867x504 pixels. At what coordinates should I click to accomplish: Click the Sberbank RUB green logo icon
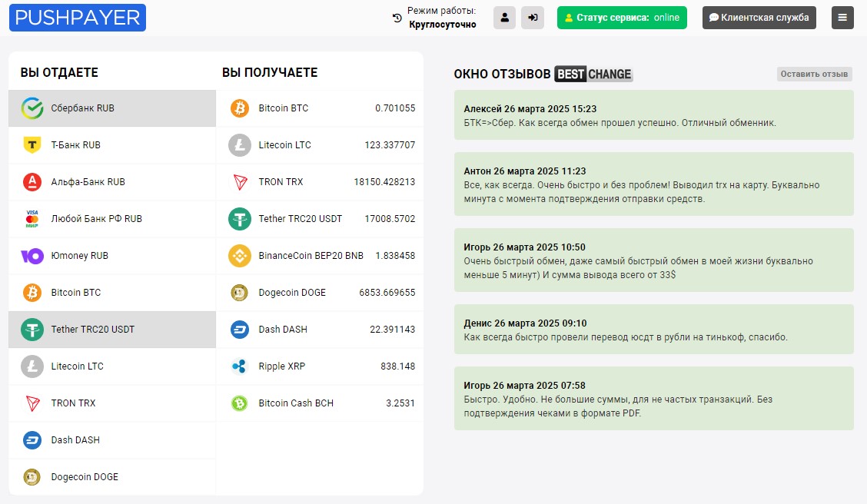pyautogui.click(x=32, y=108)
